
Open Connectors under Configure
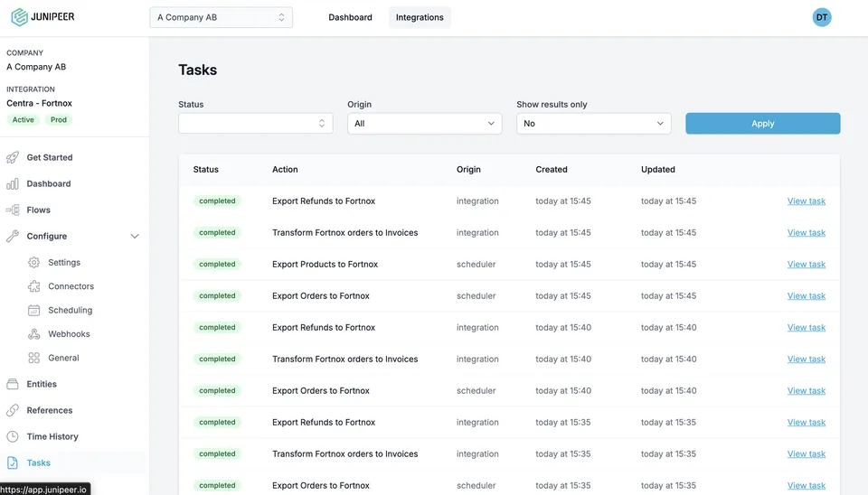point(71,286)
